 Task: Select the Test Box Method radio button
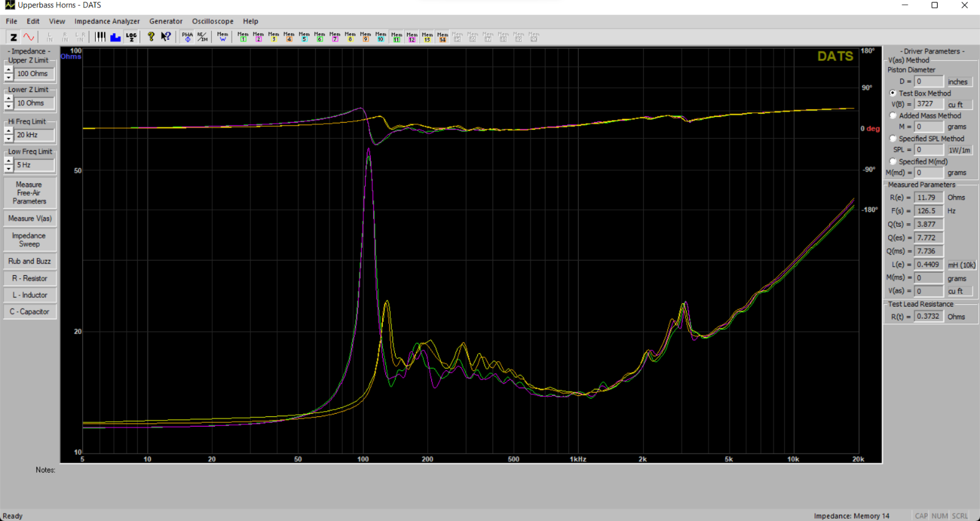click(x=893, y=93)
